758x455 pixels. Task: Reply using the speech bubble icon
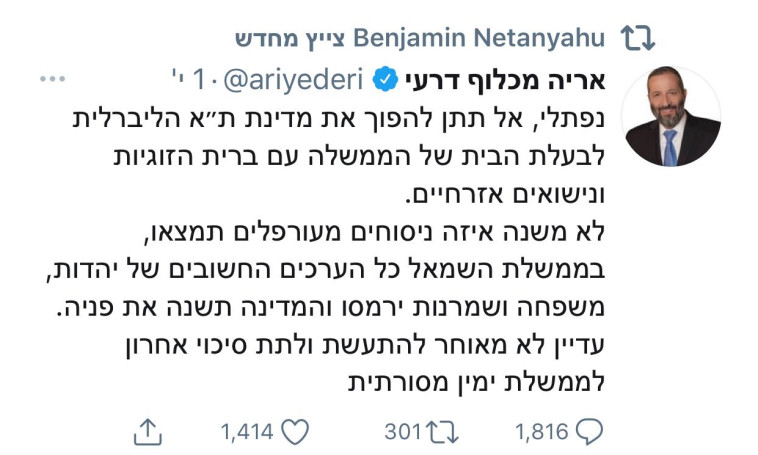591,431
